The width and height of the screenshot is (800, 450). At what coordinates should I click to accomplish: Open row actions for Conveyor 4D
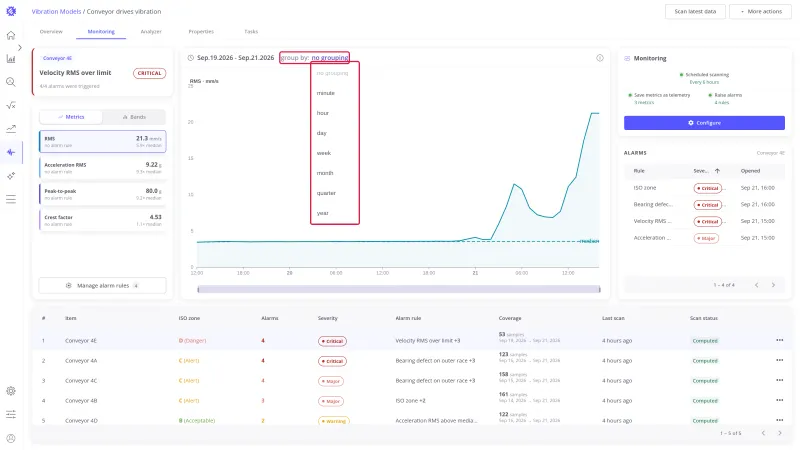point(780,420)
